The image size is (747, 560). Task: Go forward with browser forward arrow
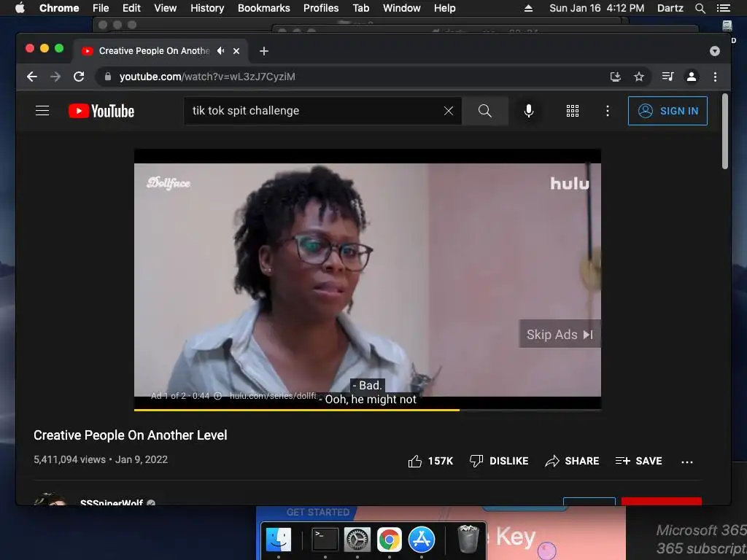point(55,77)
